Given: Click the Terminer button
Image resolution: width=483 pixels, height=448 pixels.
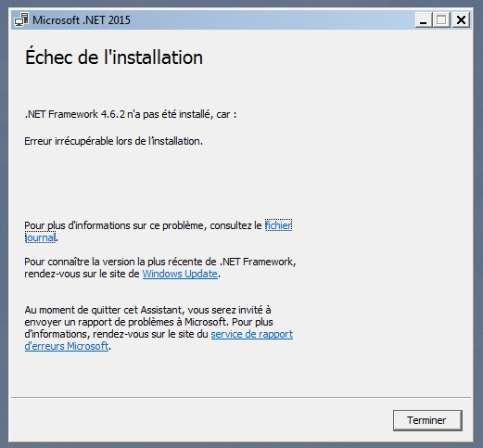Looking at the screenshot, I should [427, 420].
